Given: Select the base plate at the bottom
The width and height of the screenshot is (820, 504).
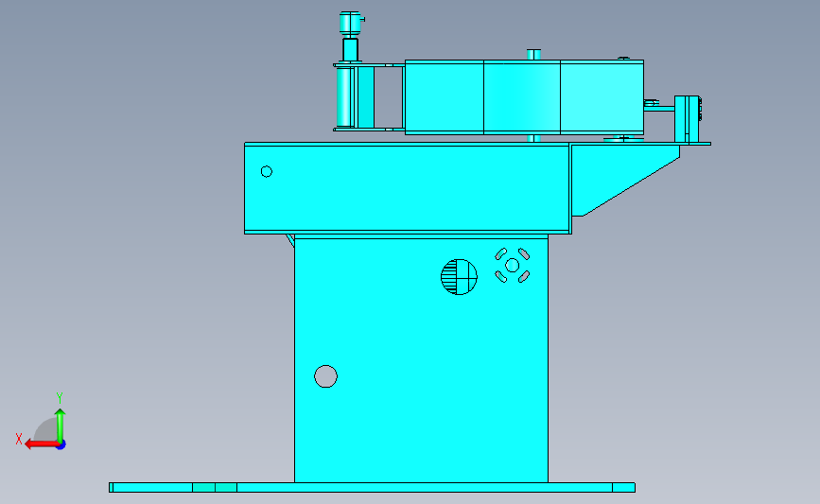Looking at the screenshot, I should coord(373,488).
